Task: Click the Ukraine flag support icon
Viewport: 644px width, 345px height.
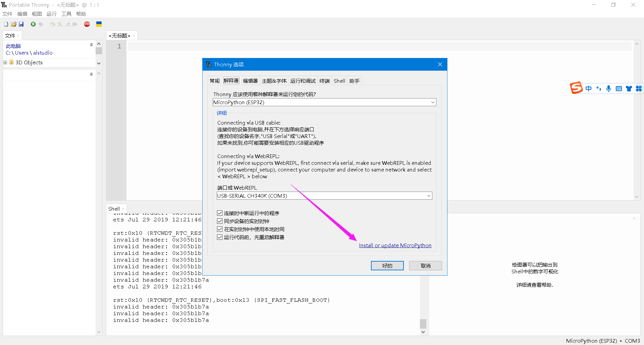Action: click(99, 24)
